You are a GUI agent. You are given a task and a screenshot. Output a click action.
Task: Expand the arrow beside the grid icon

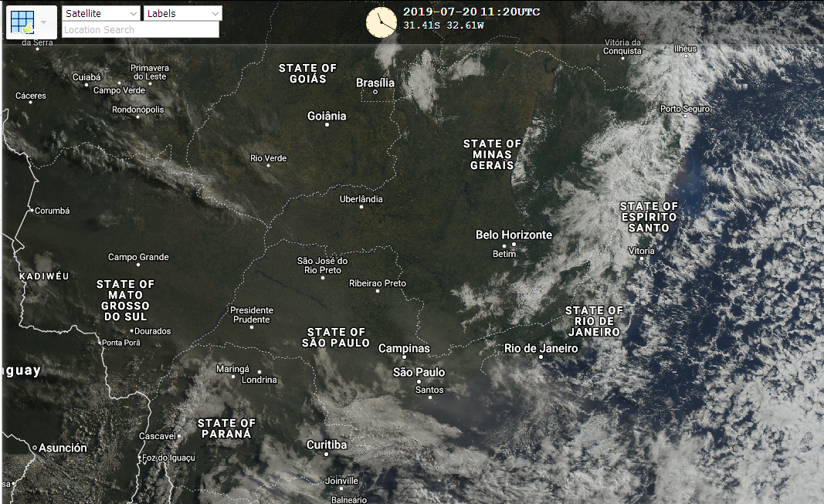(x=45, y=22)
